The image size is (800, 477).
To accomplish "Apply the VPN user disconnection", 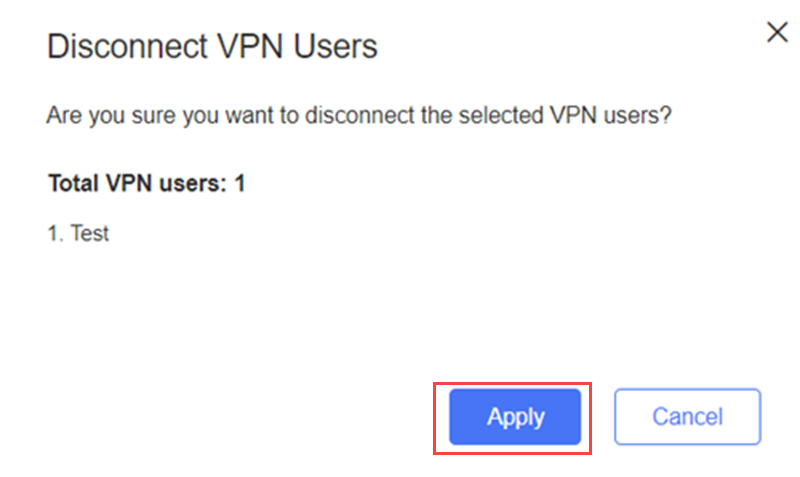I will (x=515, y=417).
